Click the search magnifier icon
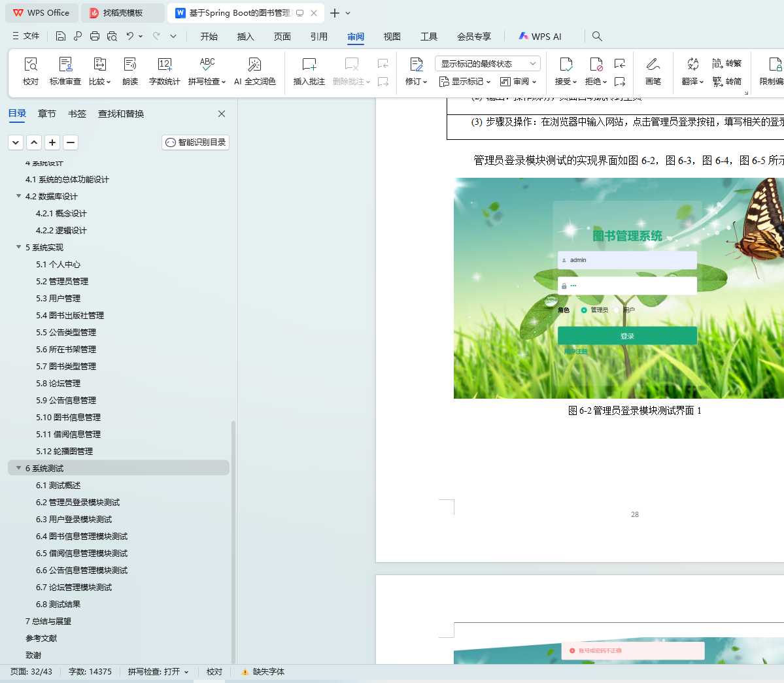 tap(597, 36)
